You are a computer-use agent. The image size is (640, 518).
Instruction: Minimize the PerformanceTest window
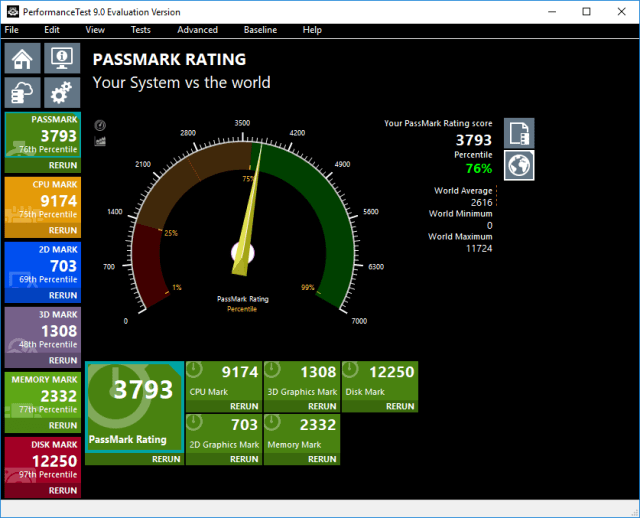tap(552, 11)
